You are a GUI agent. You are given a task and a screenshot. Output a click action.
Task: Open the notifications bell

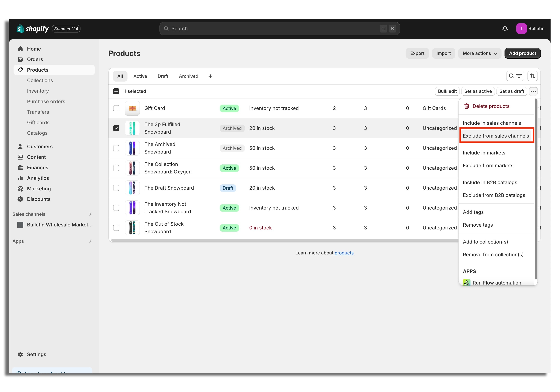pyautogui.click(x=505, y=29)
